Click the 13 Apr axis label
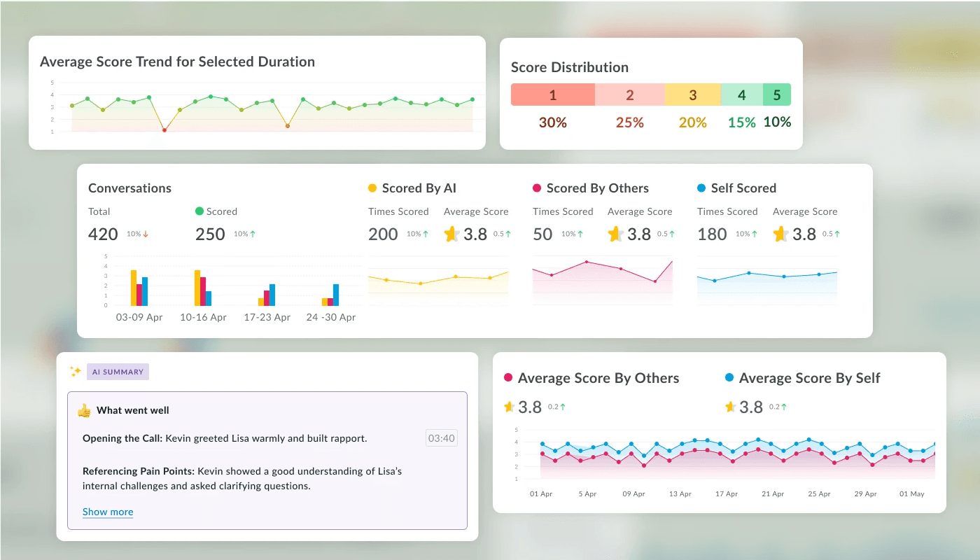The width and height of the screenshot is (980, 560). [680, 493]
